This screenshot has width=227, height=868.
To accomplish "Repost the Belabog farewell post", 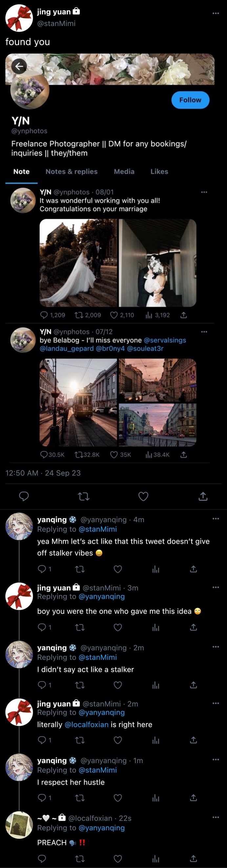I will (x=79, y=455).
